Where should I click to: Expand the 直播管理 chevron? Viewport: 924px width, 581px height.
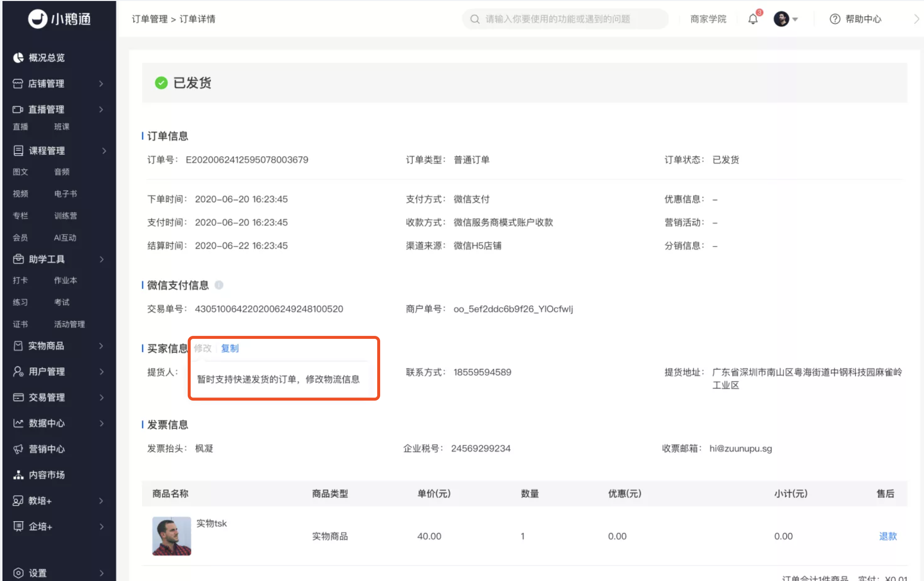(101, 109)
